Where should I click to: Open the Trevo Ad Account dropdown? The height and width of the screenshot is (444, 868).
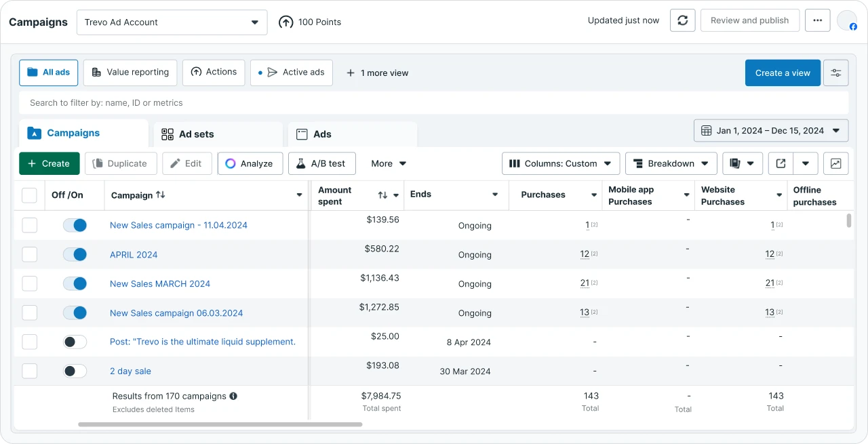172,22
